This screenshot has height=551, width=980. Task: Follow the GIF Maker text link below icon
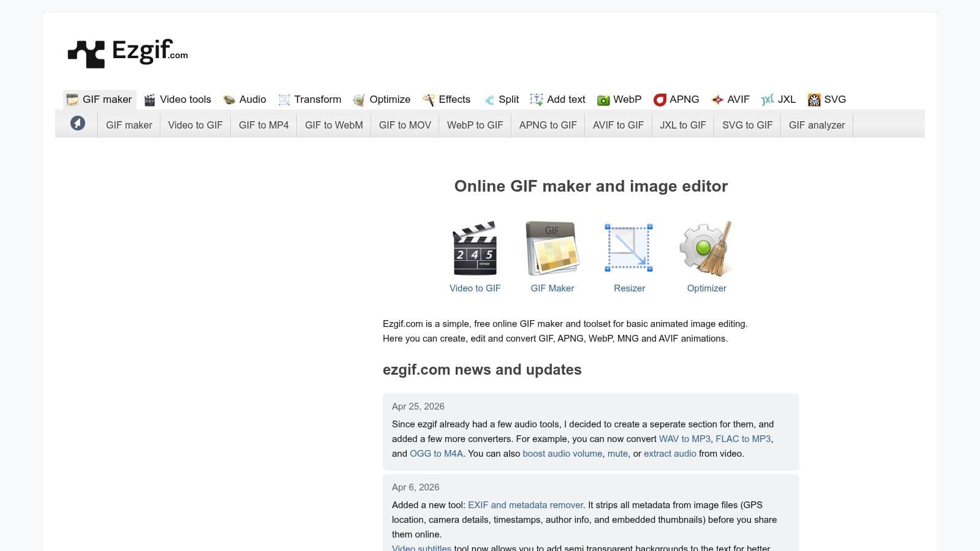552,288
